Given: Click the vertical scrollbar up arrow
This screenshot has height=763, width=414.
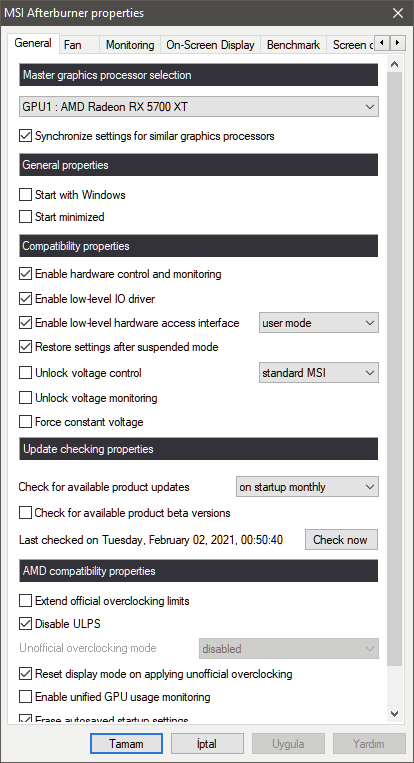Looking at the screenshot, I should pyautogui.click(x=395, y=64).
